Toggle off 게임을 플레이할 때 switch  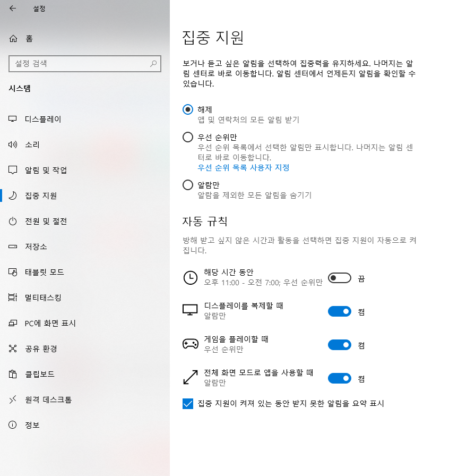340,345
